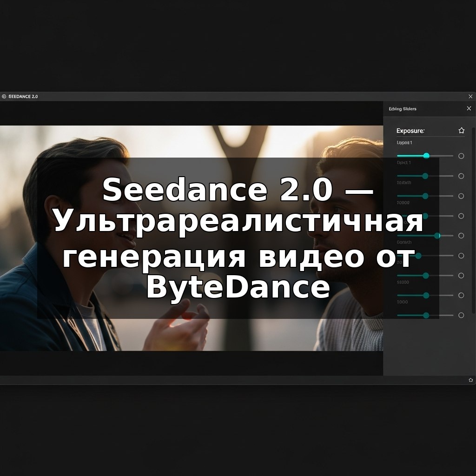Viewport: 476px width, 476px height.
Task: Select the circle next to Dpct 1 slider
Action: click(x=461, y=176)
